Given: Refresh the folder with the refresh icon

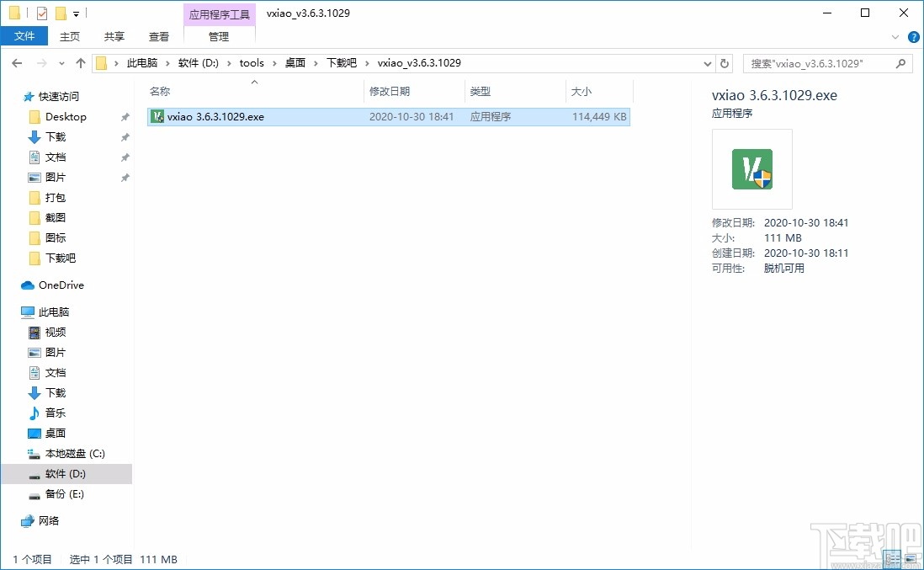Looking at the screenshot, I should coord(724,62).
